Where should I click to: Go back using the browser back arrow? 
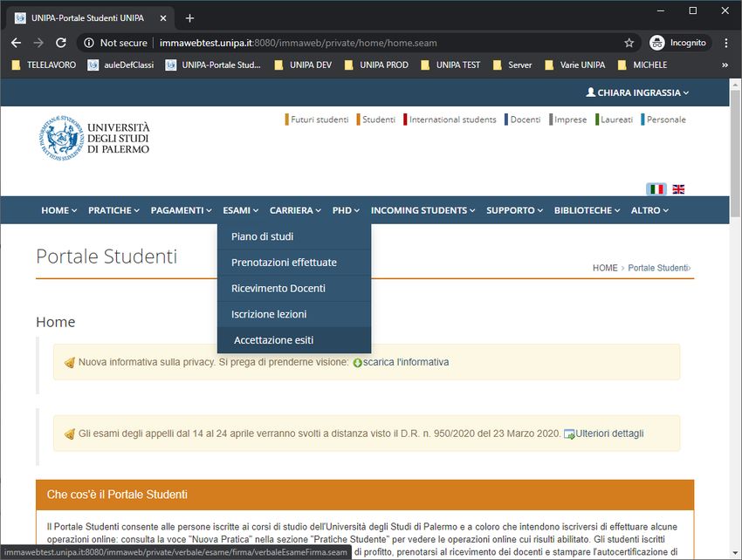pos(16,43)
